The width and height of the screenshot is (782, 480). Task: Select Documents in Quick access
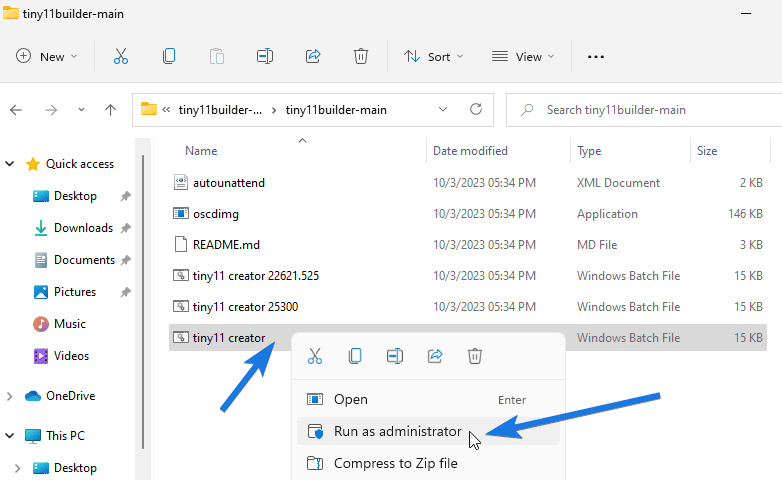(84, 260)
